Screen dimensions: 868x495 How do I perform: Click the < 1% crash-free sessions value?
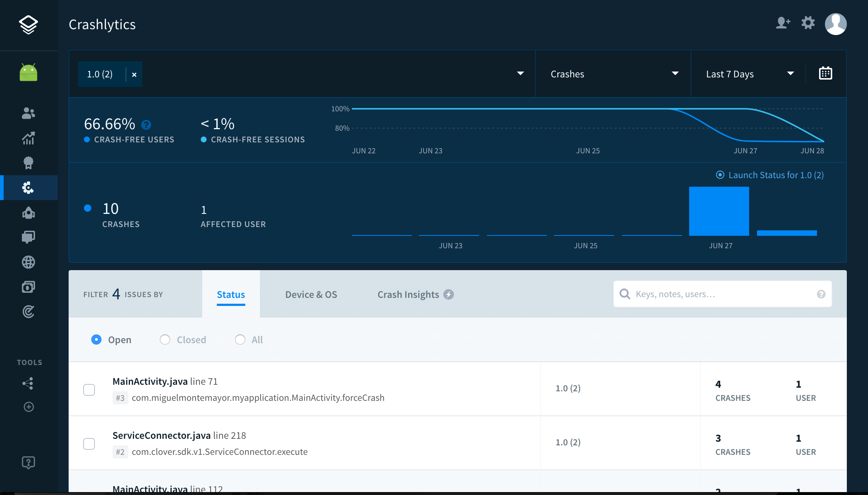coord(218,124)
